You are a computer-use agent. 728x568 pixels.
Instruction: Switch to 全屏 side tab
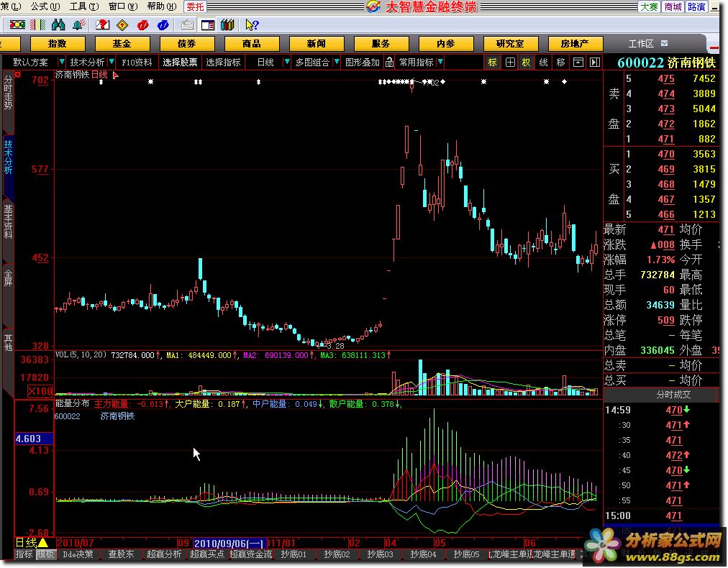tap(8, 277)
